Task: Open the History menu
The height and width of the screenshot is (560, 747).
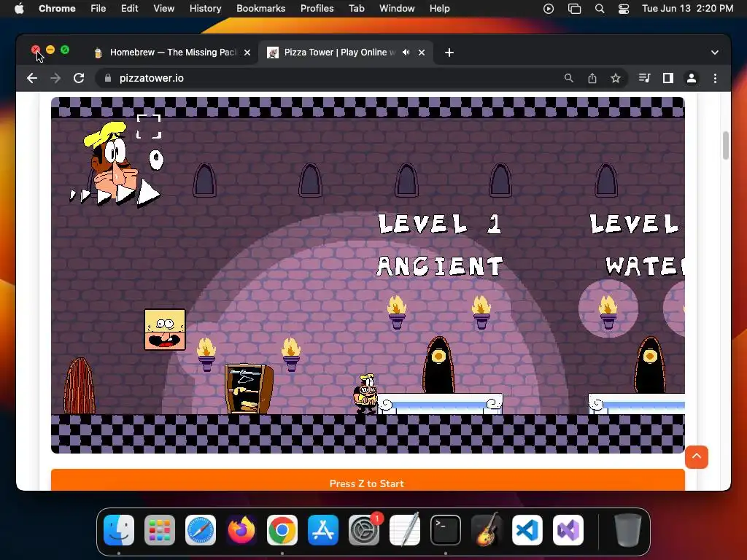Action: [205, 8]
